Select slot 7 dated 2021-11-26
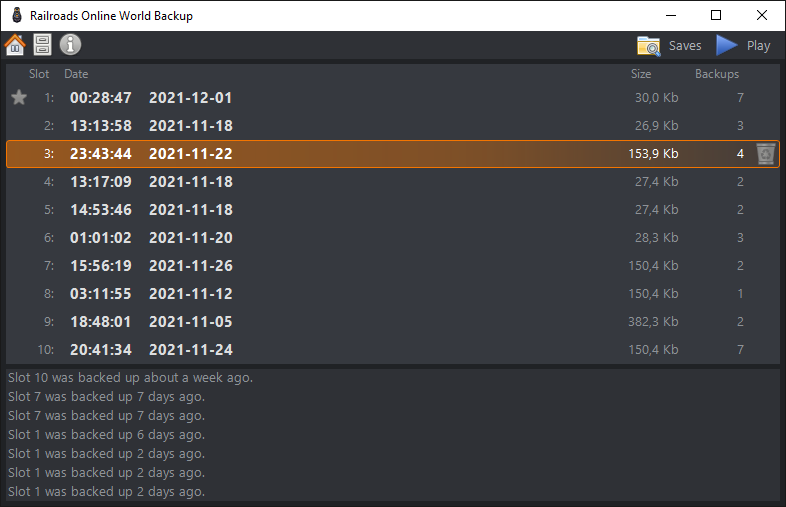Screen dimensions: 786x507 [x=392, y=266]
